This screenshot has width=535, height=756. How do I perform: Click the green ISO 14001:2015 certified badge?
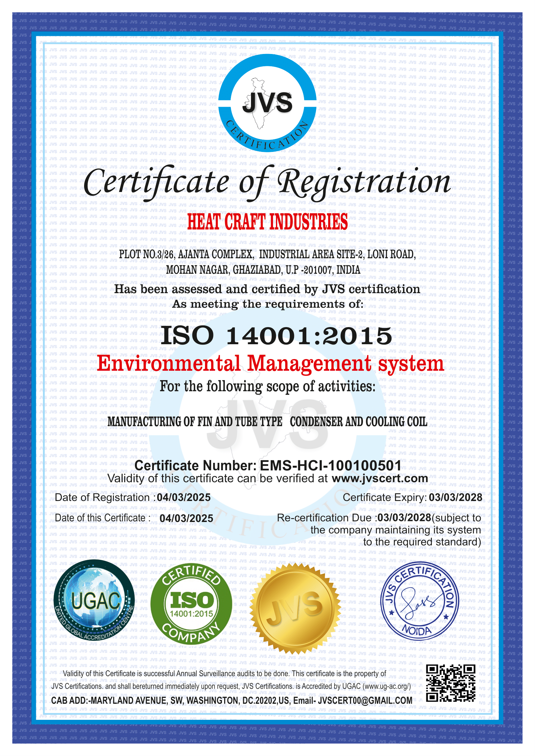click(191, 603)
